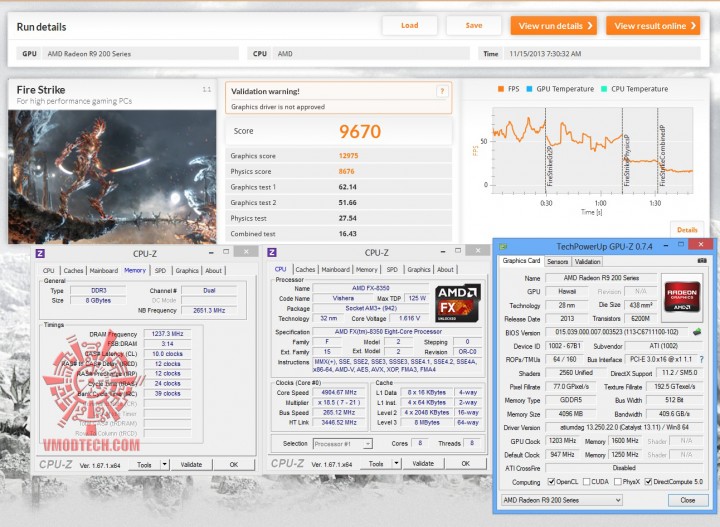Click the GPU-Z screenshot camera icon

coord(702,261)
